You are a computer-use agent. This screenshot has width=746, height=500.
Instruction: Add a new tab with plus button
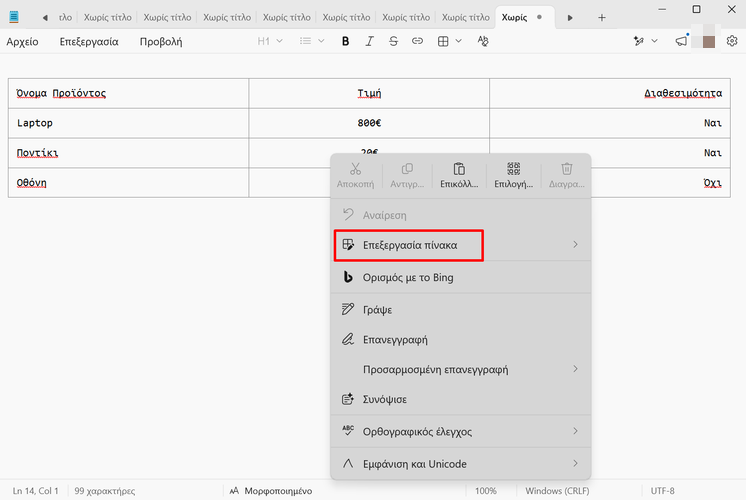click(x=601, y=17)
